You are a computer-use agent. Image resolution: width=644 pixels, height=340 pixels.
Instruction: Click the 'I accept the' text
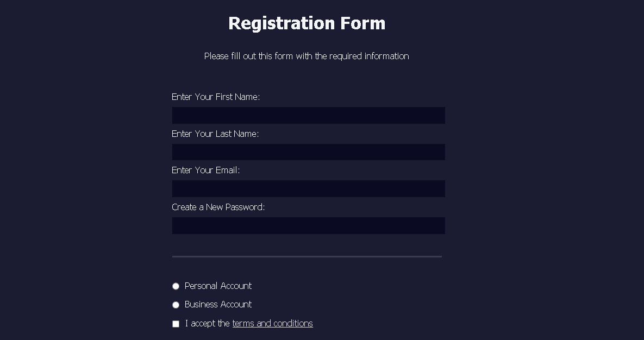[207, 323]
